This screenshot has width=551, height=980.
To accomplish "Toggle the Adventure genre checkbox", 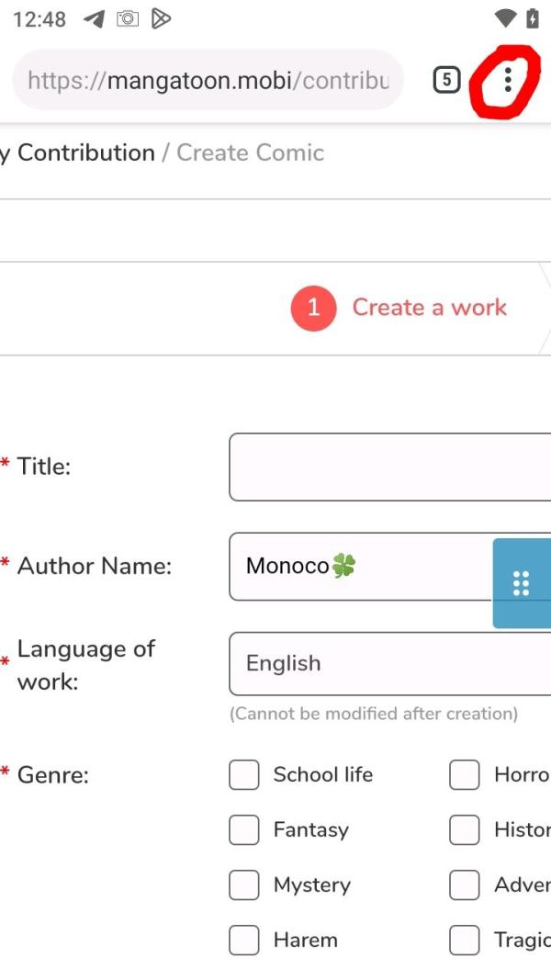I will pyautogui.click(x=464, y=885).
